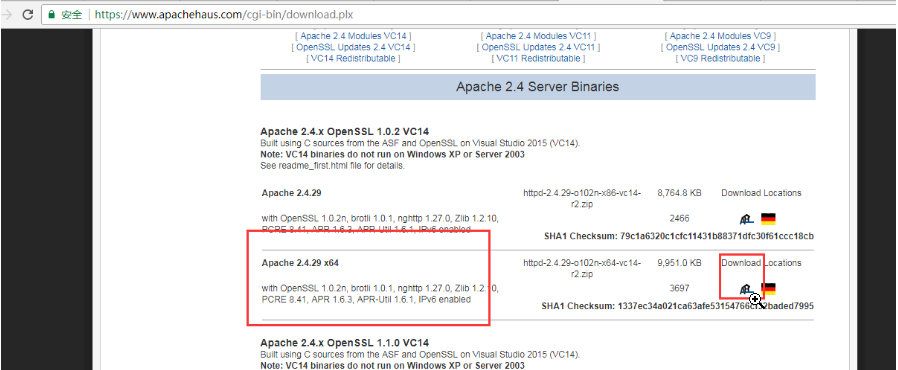Open OpenSSL Updates 2.4 VC9 link
The height and width of the screenshot is (370, 898).
pos(720,47)
